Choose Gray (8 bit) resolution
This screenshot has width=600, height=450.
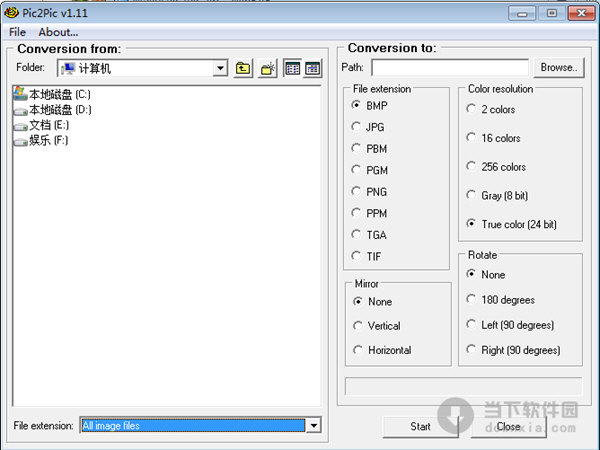[x=497, y=195]
